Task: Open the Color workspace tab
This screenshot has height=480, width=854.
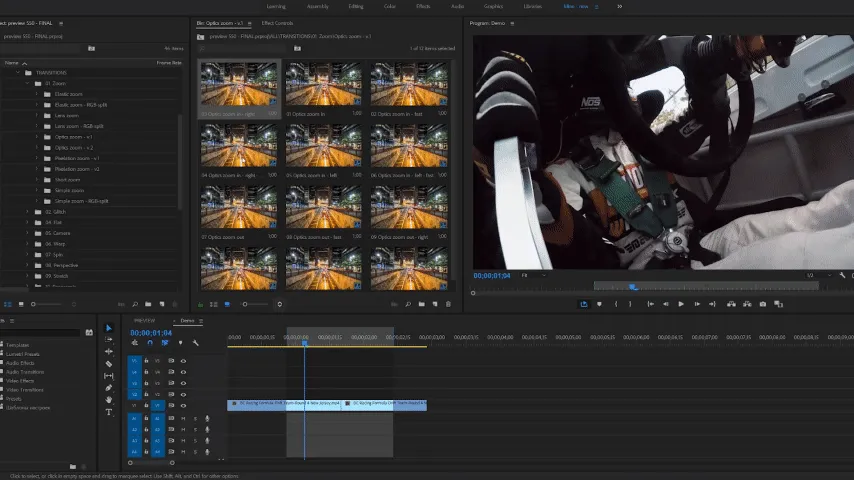Action: coord(388,6)
